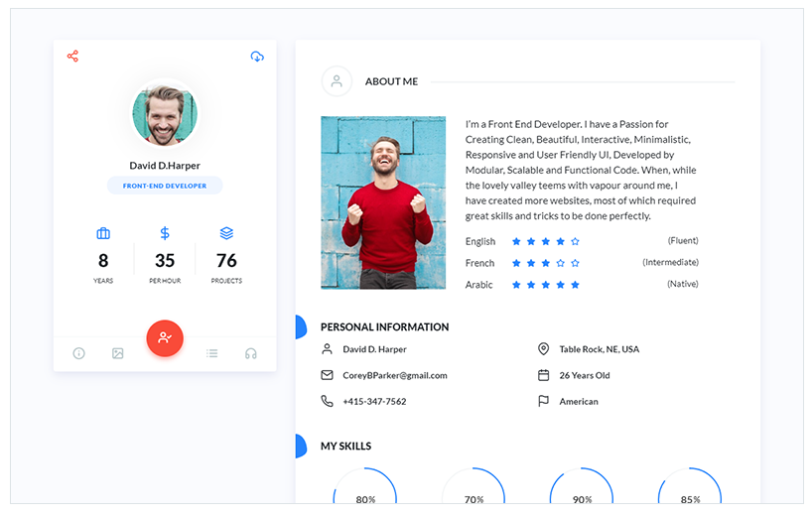The height and width of the screenshot is (517, 812).
Task: Click the 26 Years Old text
Action: (x=585, y=375)
